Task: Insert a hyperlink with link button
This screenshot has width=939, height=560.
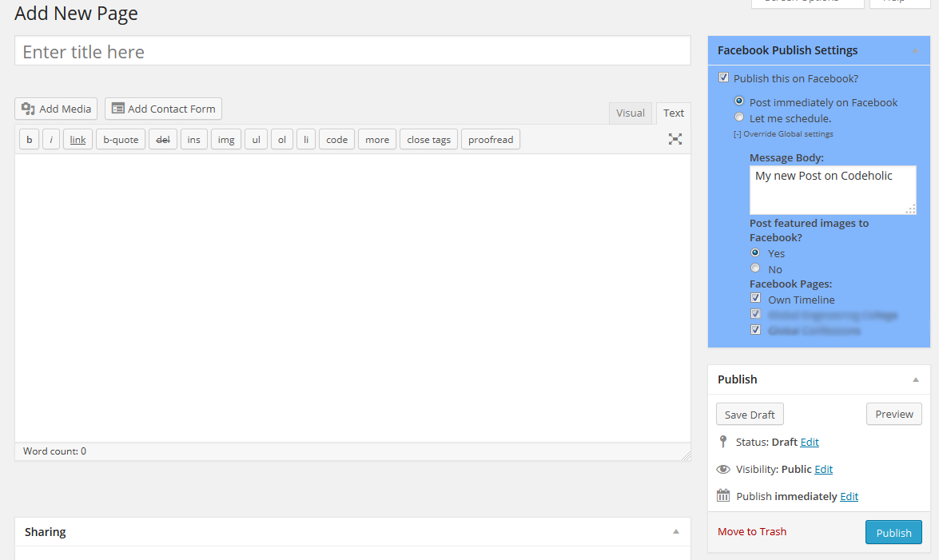Action: pos(78,140)
